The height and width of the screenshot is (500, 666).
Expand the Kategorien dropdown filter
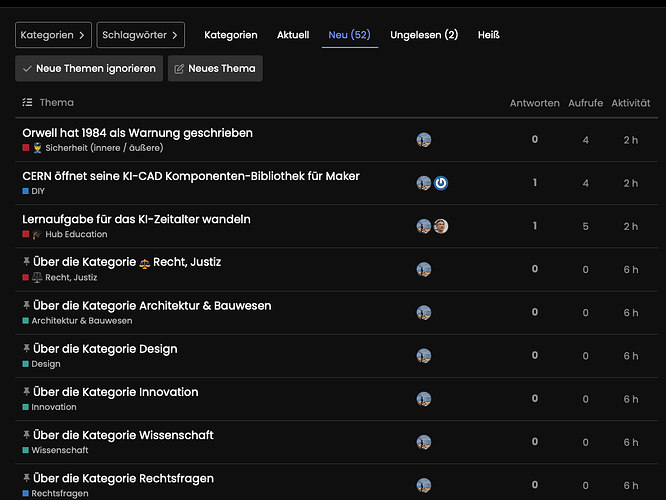[x=53, y=35]
